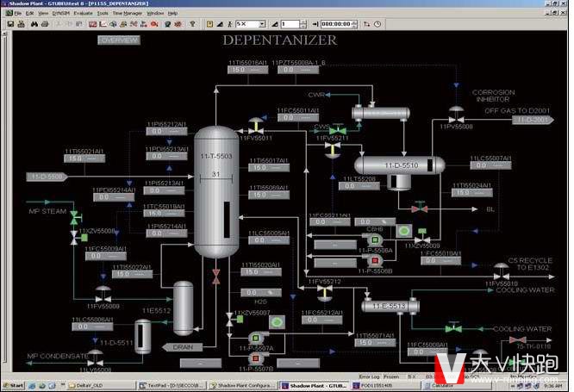Image resolution: width=574 pixels, height=392 pixels.
Task: Click the OVERVIEW button
Action: [x=118, y=40]
